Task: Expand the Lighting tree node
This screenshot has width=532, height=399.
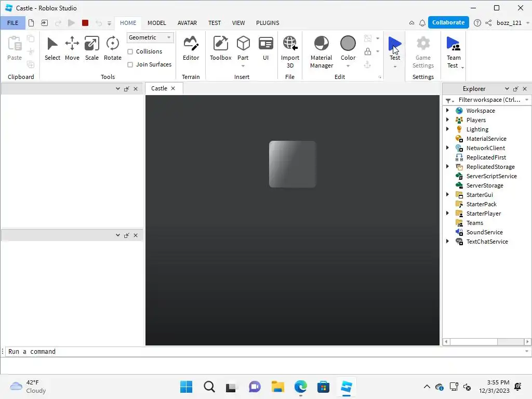Action: 447,129
